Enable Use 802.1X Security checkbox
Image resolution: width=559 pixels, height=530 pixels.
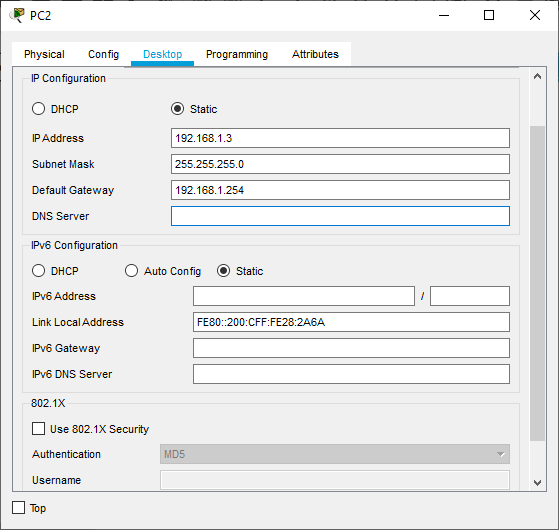(39, 429)
